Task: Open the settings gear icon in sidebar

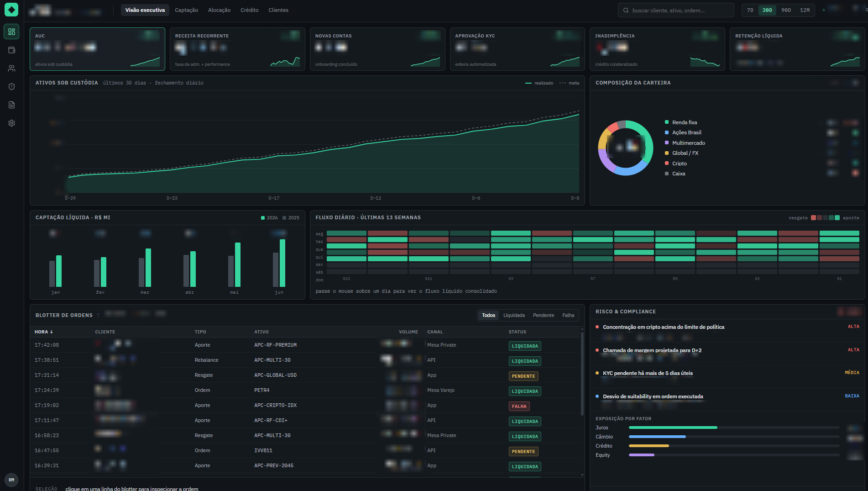Action: click(11, 123)
